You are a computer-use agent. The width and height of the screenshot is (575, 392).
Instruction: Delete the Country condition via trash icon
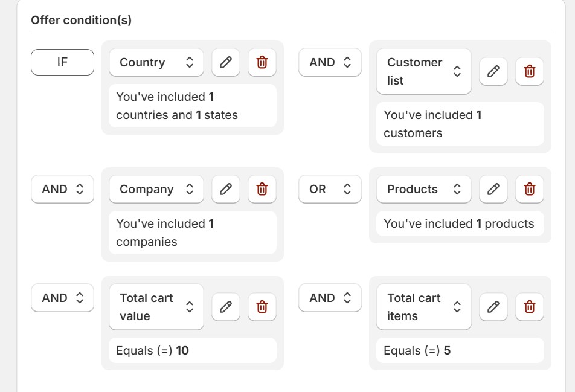(262, 62)
